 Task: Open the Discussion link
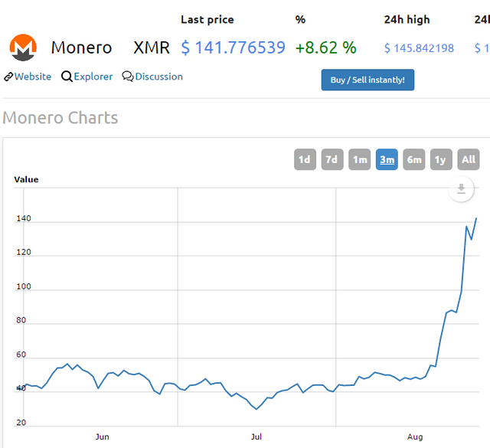point(158,77)
